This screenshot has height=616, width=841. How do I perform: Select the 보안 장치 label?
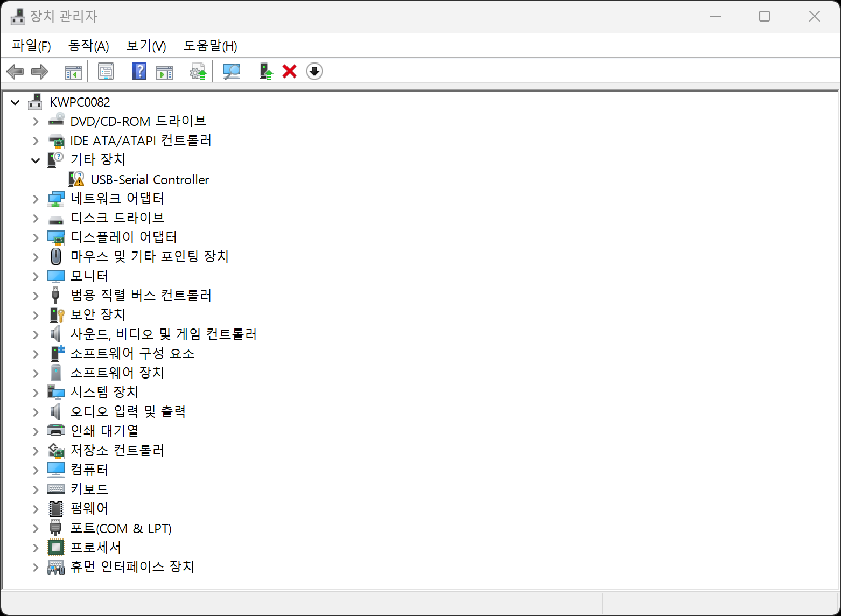[x=98, y=314]
